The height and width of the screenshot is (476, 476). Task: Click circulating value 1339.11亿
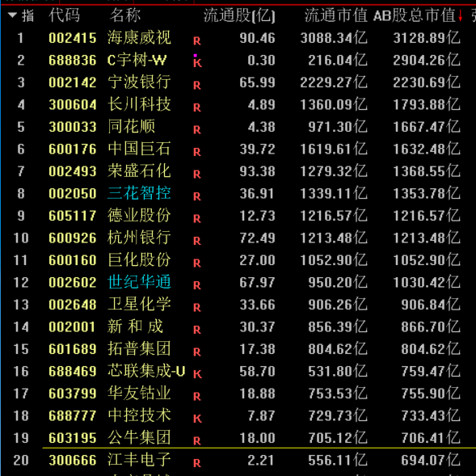(x=334, y=193)
